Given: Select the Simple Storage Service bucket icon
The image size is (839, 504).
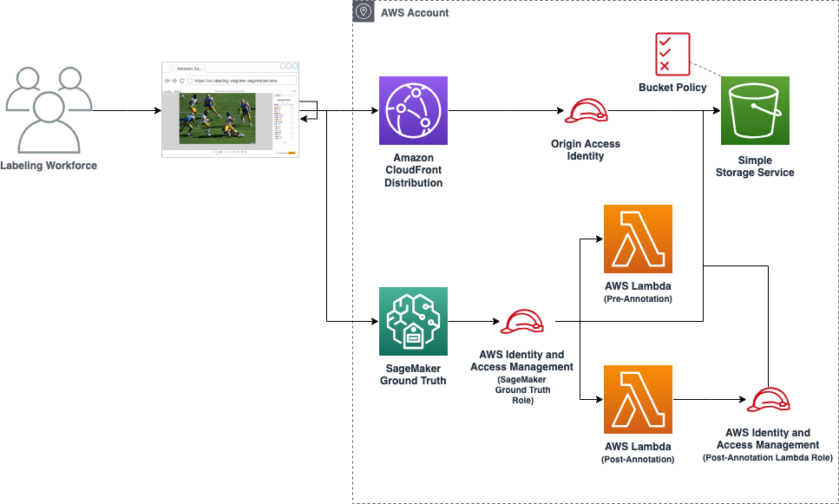Looking at the screenshot, I should pyautogui.click(x=755, y=111).
